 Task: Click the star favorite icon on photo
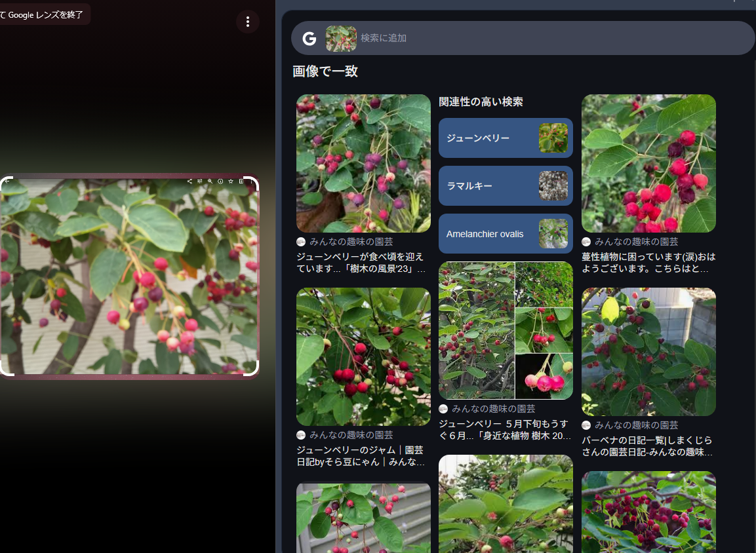[x=231, y=181]
